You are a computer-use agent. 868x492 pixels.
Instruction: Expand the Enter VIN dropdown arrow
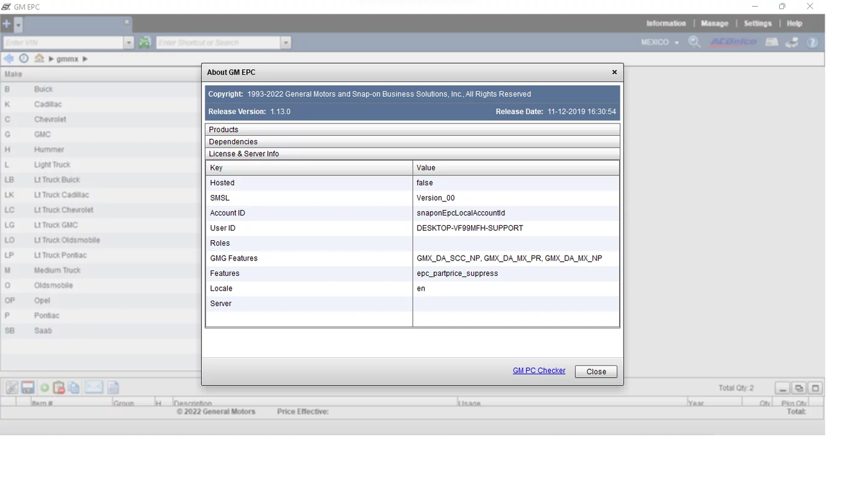[128, 43]
